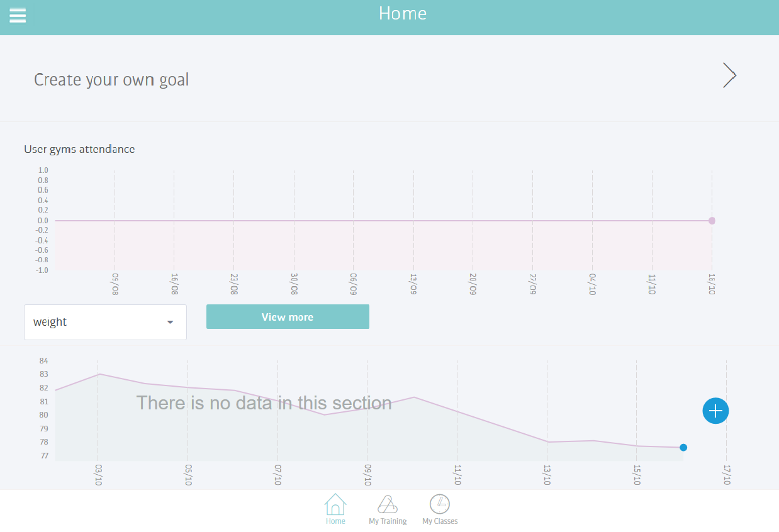This screenshot has width=779, height=532.
Task: Open My Classes clock icon
Action: (x=440, y=504)
